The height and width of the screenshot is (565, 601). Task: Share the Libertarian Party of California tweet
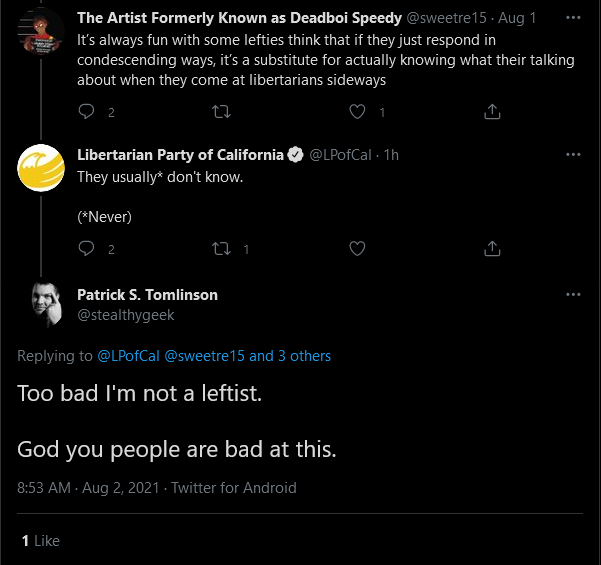492,248
